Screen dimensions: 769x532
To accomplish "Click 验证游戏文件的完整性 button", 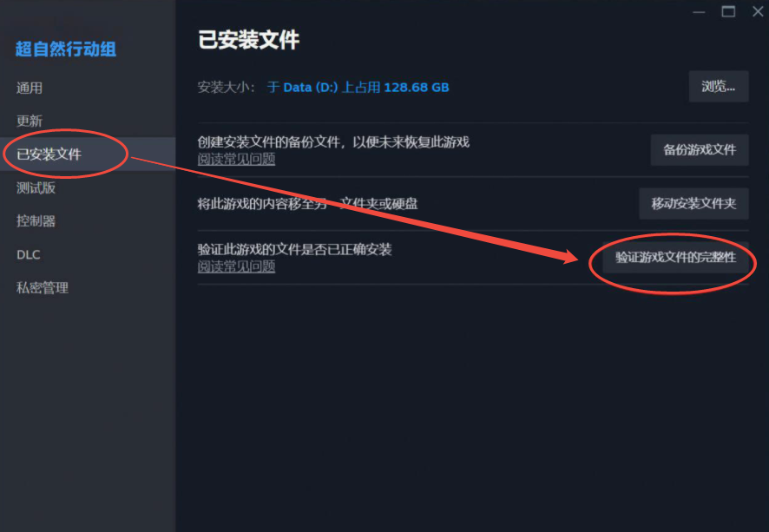I will (675, 257).
